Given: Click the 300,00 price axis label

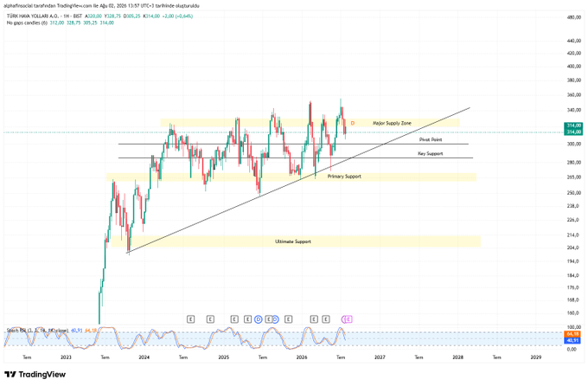Looking at the screenshot, I should [x=574, y=144].
